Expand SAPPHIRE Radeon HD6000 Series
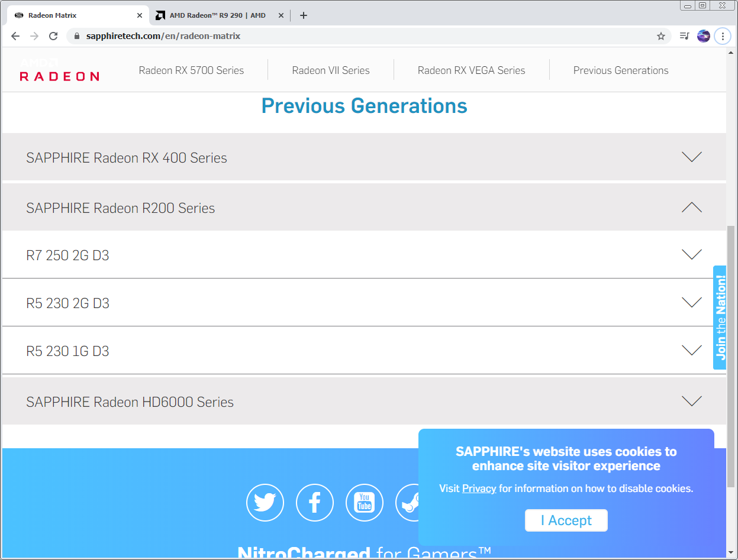This screenshot has width=738, height=560. pos(364,401)
